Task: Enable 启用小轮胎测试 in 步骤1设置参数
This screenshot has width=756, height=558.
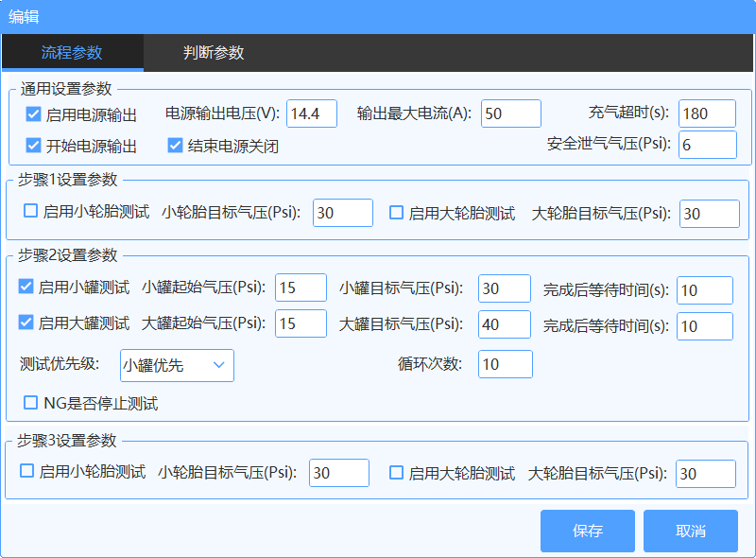Action: 29,213
